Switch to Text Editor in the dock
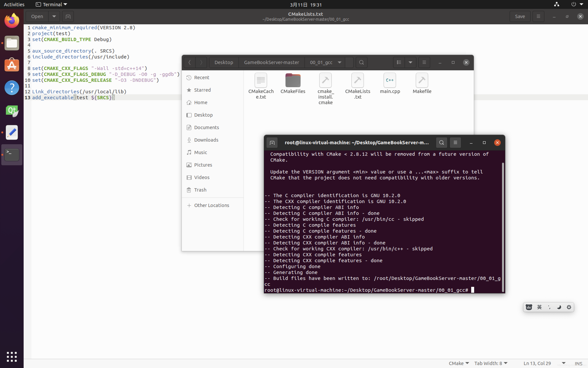The width and height of the screenshot is (588, 368). click(12, 132)
